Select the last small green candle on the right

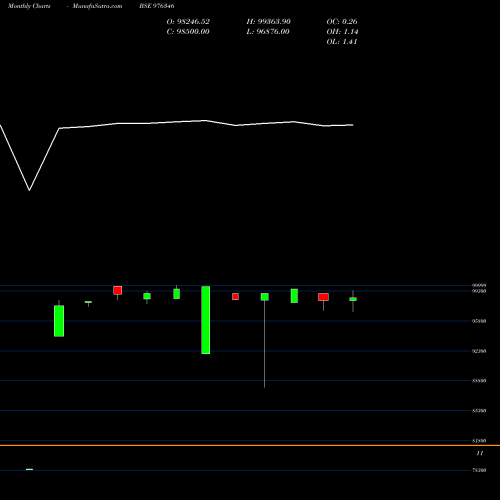353,299
